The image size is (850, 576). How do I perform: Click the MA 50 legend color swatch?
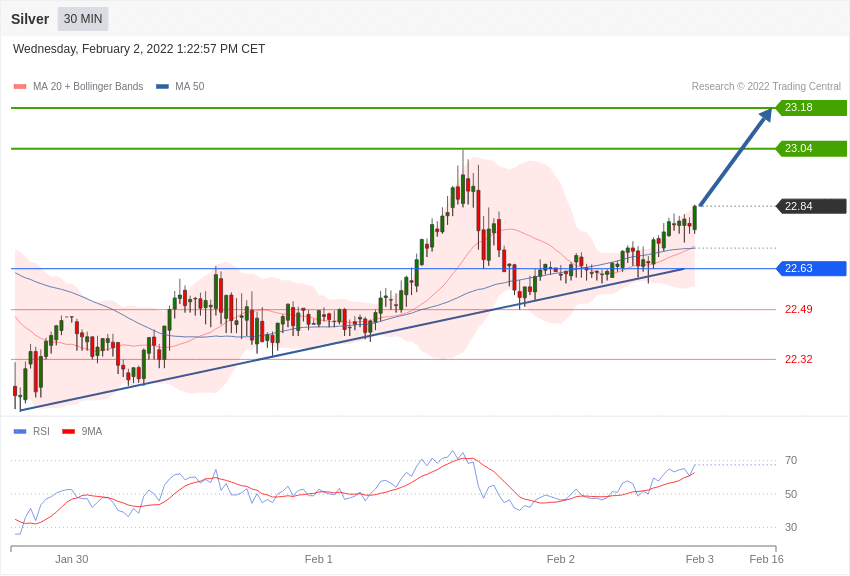pos(162,87)
